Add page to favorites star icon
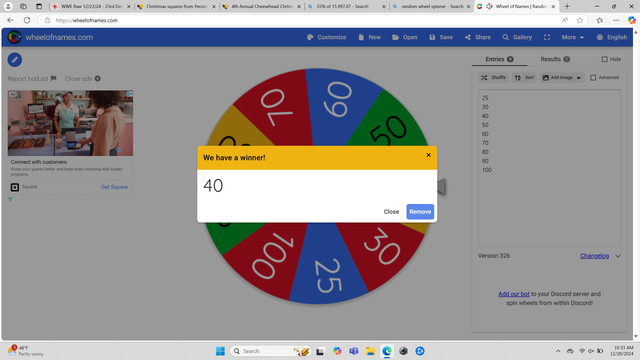 click(x=580, y=20)
